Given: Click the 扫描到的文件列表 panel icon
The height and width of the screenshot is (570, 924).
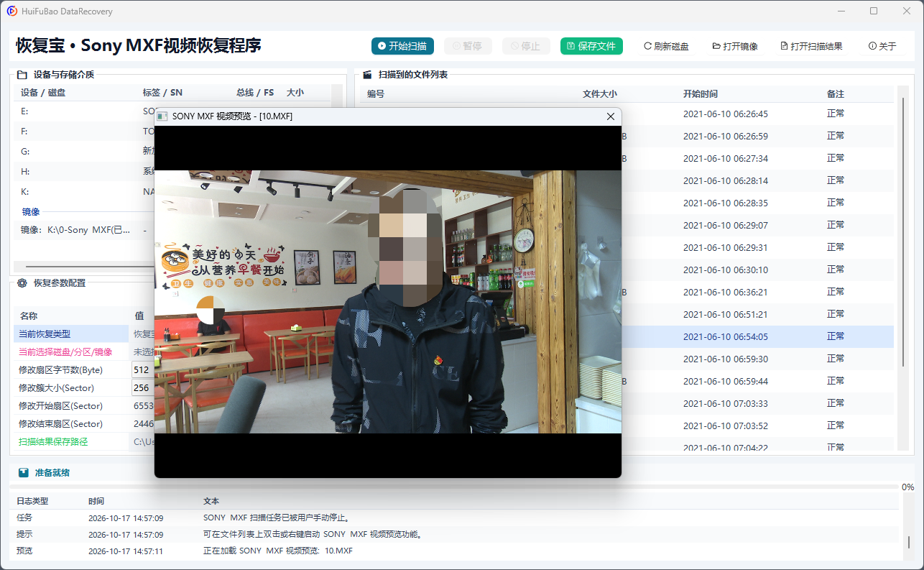Looking at the screenshot, I should [x=367, y=74].
